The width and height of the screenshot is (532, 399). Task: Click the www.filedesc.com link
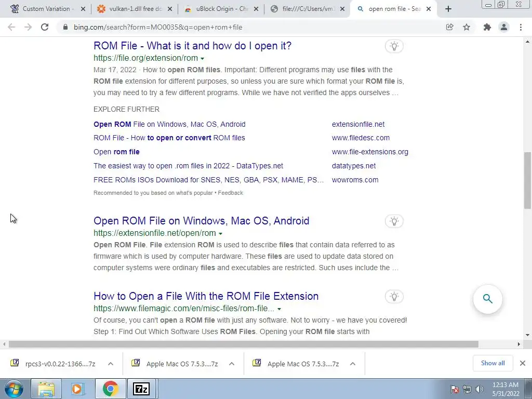tap(361, 138)
